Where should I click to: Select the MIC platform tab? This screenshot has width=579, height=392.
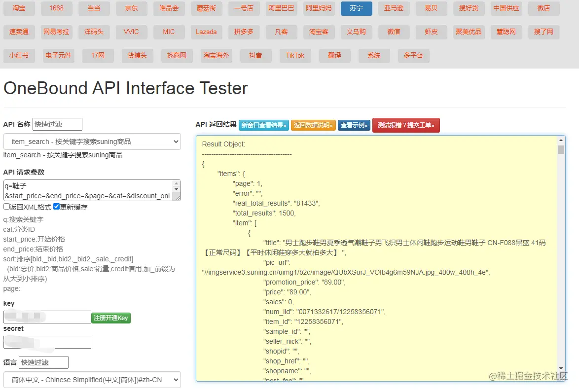[169, 32]
